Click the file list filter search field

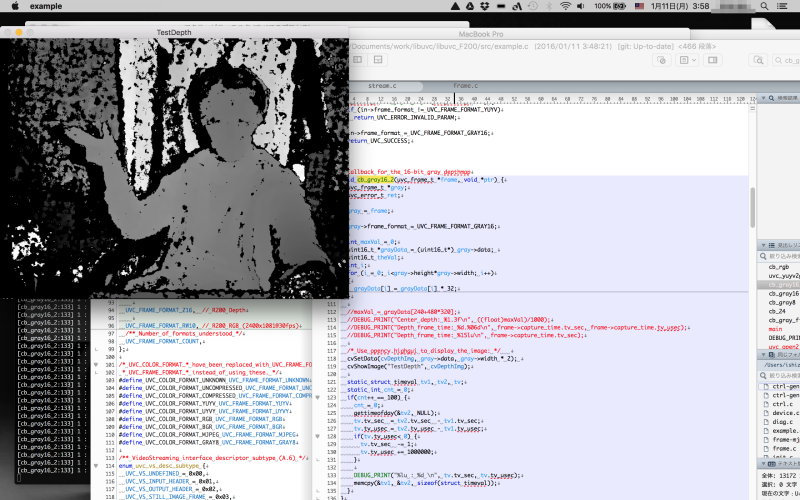coord(779,376)
